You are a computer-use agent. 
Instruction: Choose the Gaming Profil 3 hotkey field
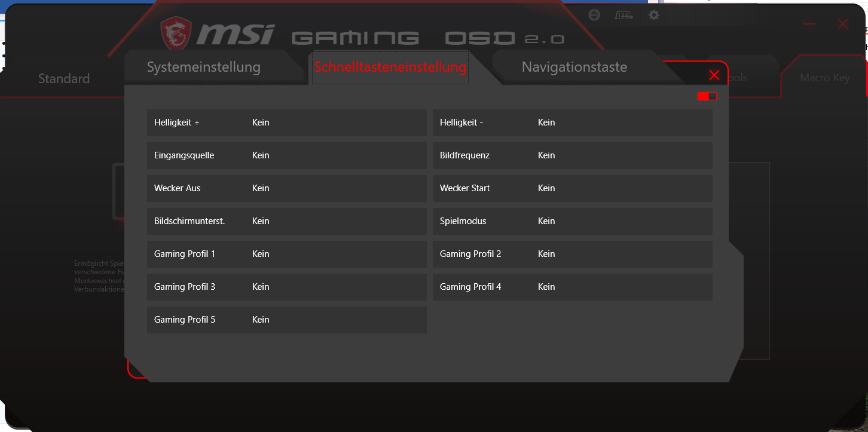[x=287, y=287]
